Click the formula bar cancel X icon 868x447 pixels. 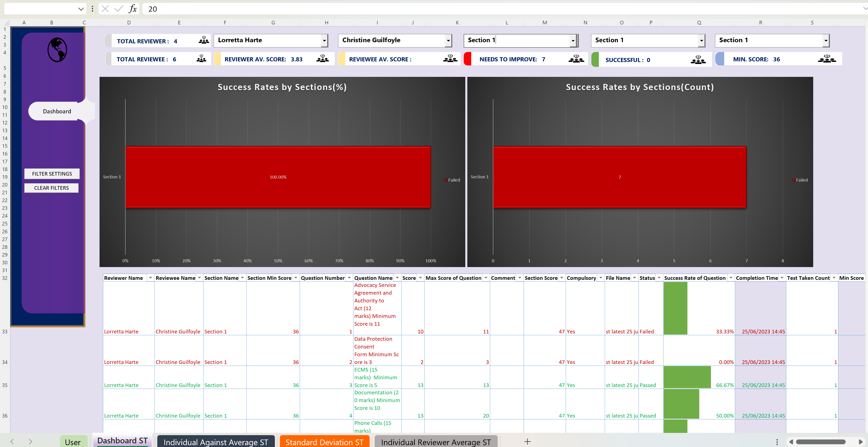pos(105,9)
